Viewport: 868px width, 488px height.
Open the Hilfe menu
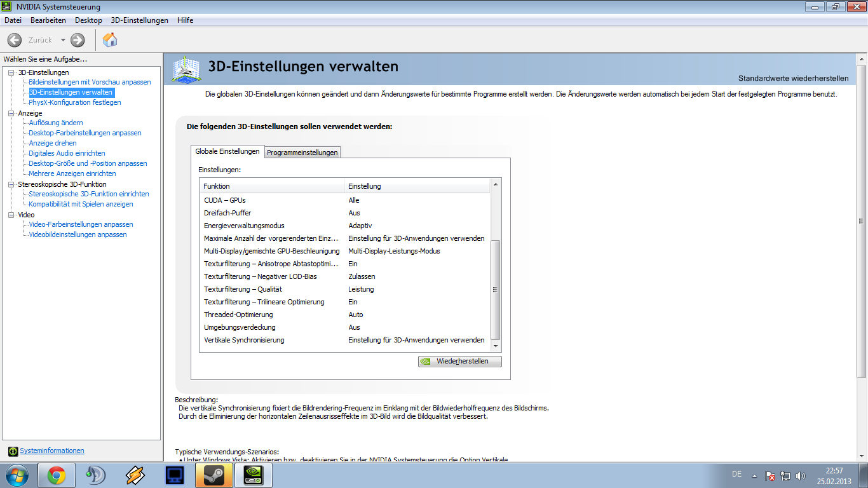(x=186, y=20)
